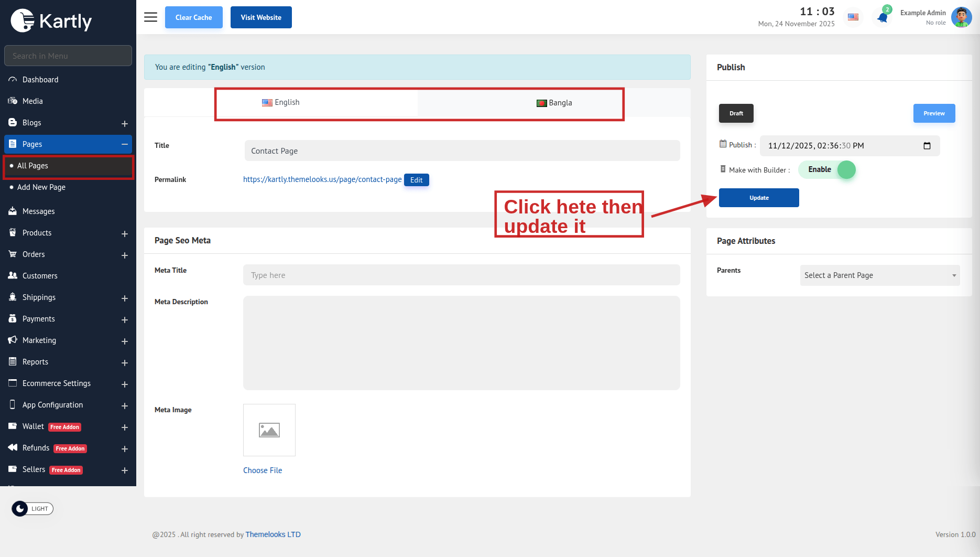Viewport: 980px width, 557px height.
Task: Select the English language tab
Action: (x=281, y=103)
